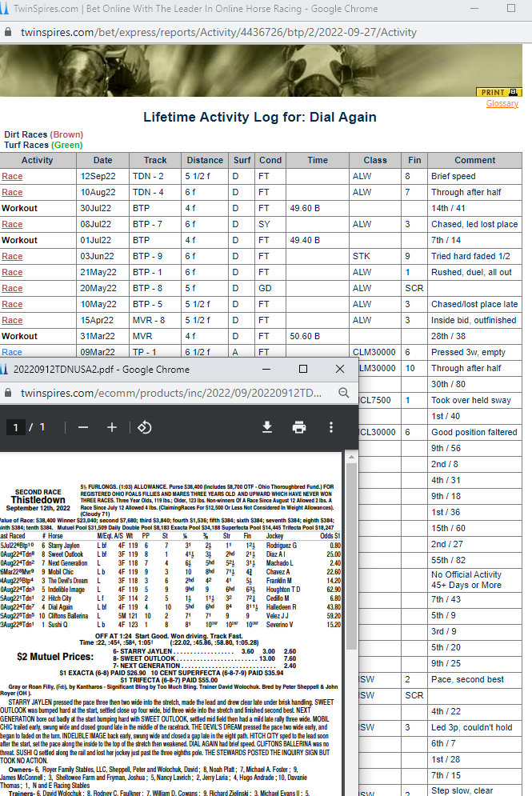
Task: Click the PRINT button on activity page
Action: click(498, 92)
